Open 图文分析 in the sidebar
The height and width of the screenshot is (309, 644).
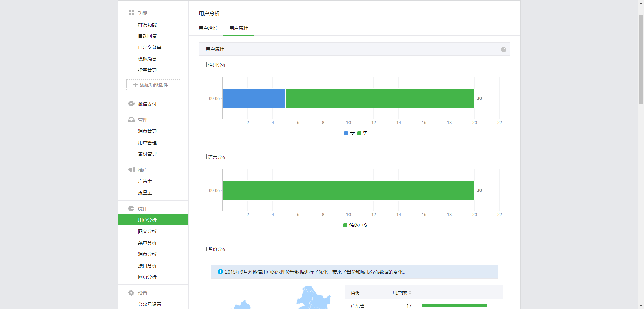pyautogui.click(x=147, y=231)
